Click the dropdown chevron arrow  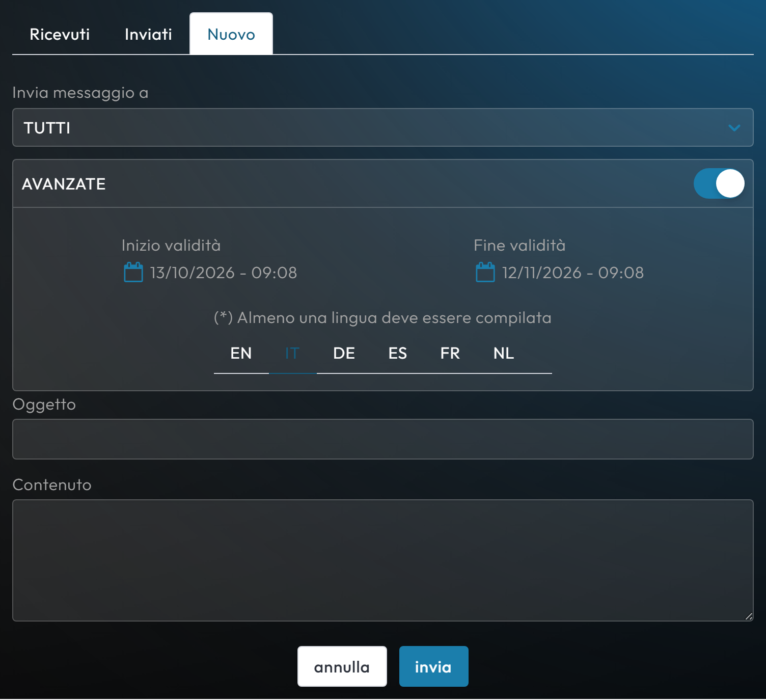point(734,128)
